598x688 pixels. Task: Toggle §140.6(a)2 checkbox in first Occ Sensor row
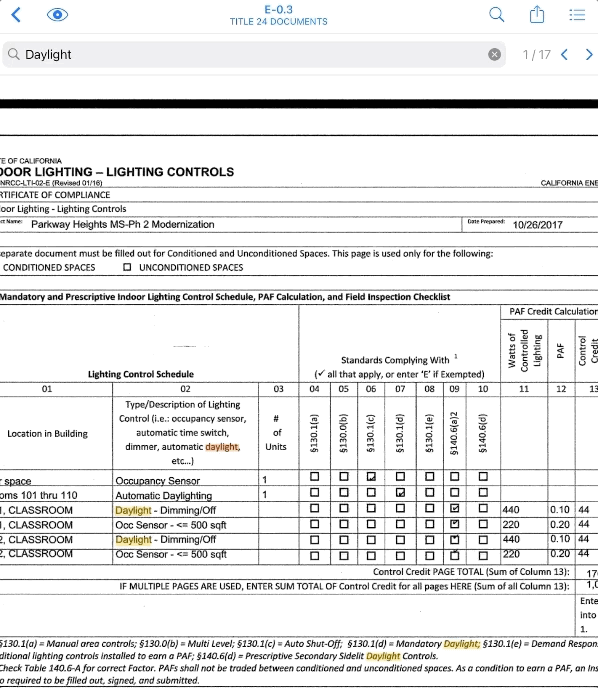point(455,524)
